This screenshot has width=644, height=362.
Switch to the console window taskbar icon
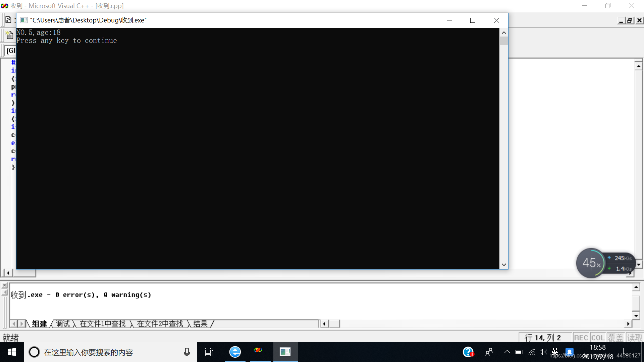[285, 352]
